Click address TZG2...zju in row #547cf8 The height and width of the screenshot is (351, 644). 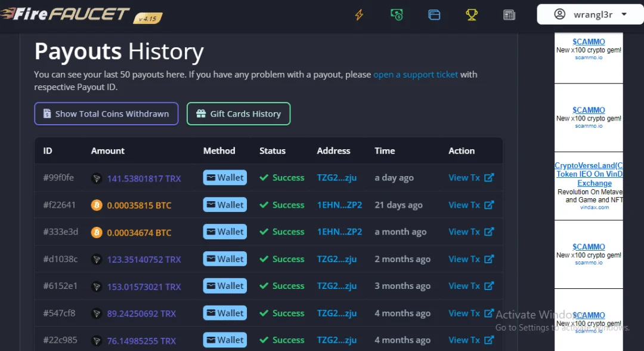click(x=337, y=313)
